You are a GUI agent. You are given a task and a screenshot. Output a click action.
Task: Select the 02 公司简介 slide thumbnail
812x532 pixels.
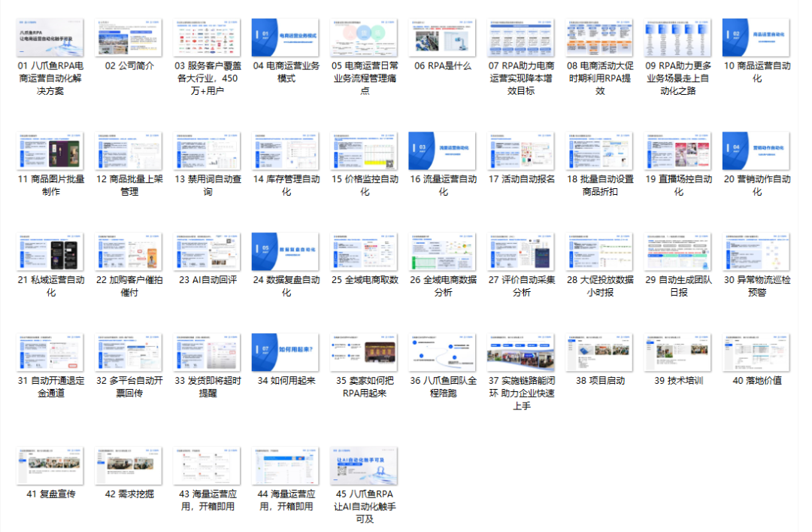129,38
